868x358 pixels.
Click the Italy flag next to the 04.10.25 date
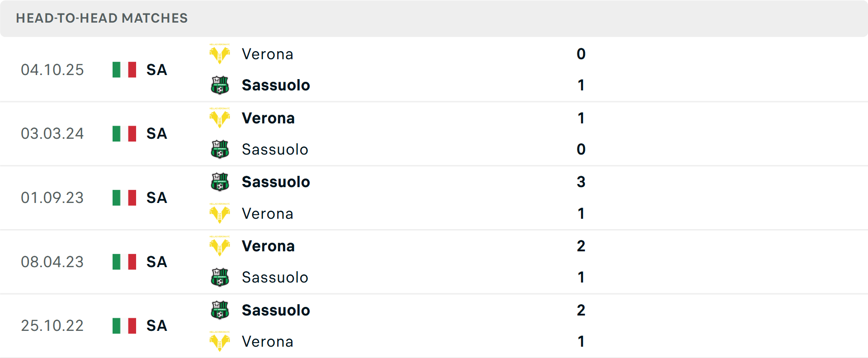pos(124,69)
